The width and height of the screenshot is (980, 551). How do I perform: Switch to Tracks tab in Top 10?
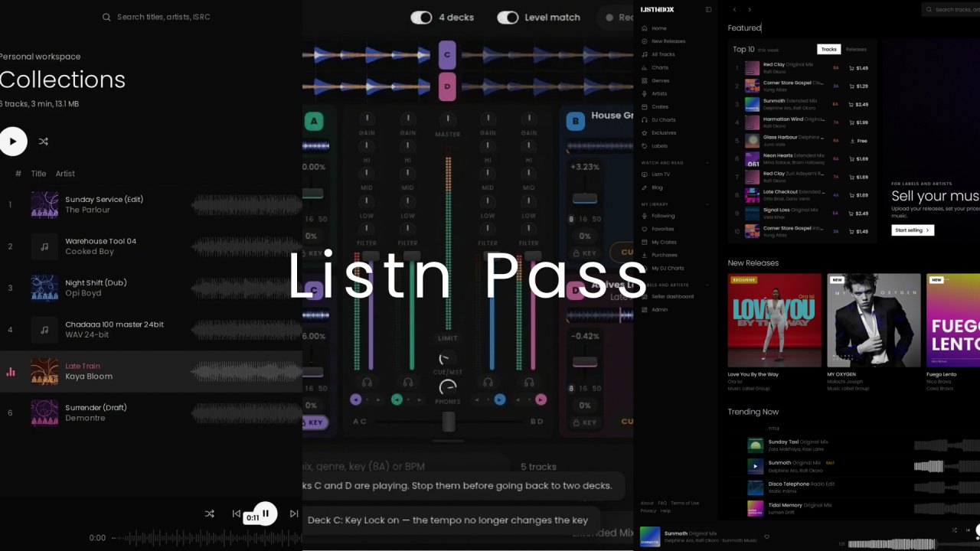tap(828, 49)
